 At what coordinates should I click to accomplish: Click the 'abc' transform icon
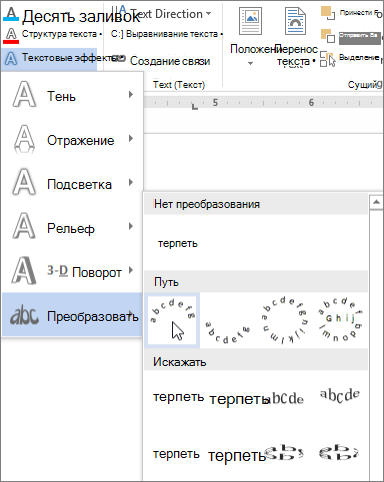point(24,315)
